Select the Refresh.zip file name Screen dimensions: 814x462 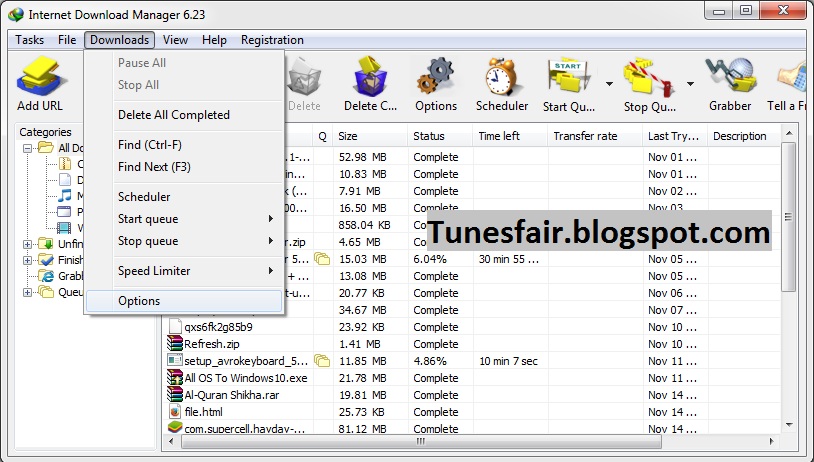[212, 344]
